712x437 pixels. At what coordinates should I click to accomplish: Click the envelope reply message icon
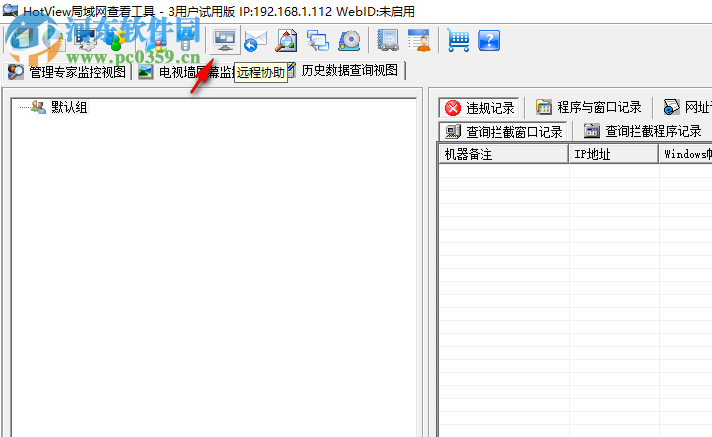point(255,41)
